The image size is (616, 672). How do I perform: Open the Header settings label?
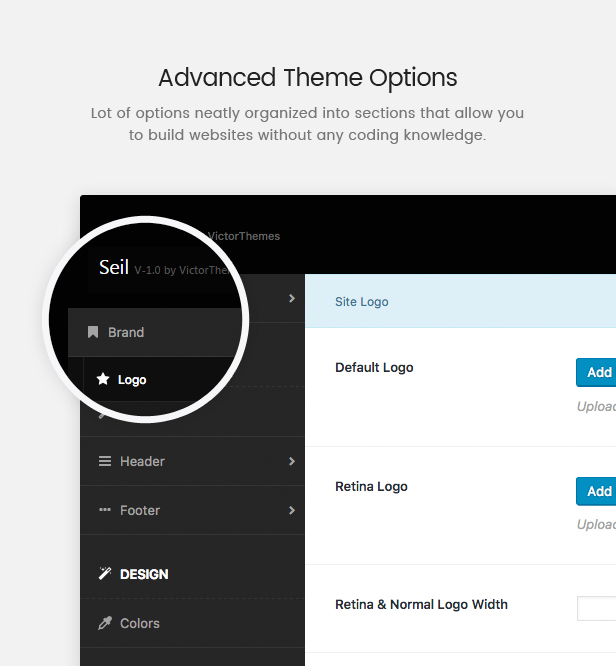click(142, 461)
